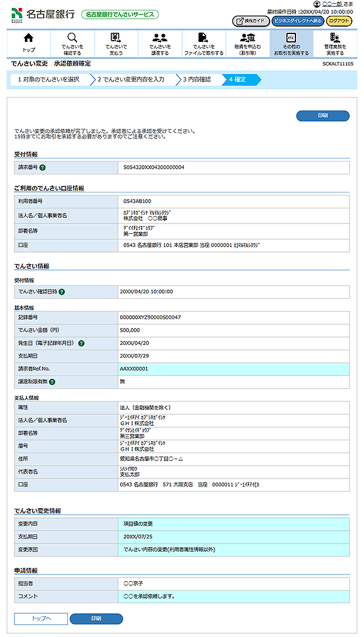
Task: Click ビジネスダイレクトへ戻る button
Action: (297, 21)
